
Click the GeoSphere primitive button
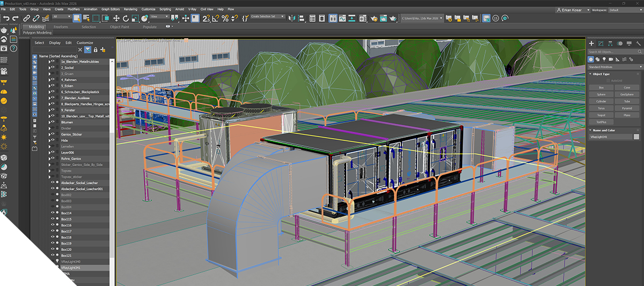[x=627, y=94]
